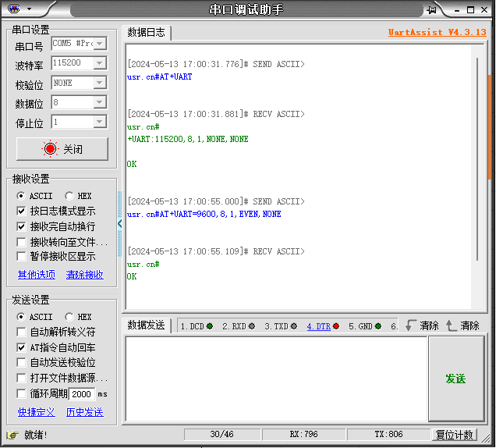Screen dimensions: 496x448
Task: Open the 校验位 parity dropdown
Action: (x=100, y=83)
